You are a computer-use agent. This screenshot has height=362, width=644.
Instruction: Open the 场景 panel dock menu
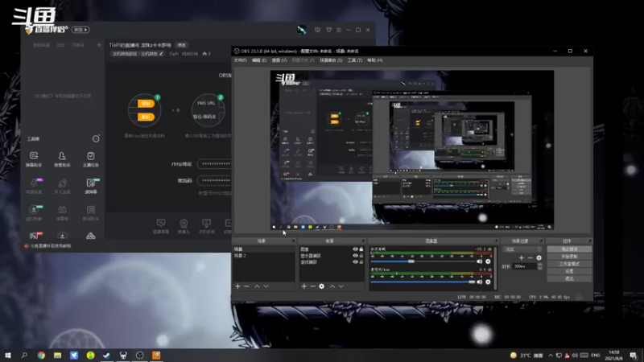click(293, 241)
